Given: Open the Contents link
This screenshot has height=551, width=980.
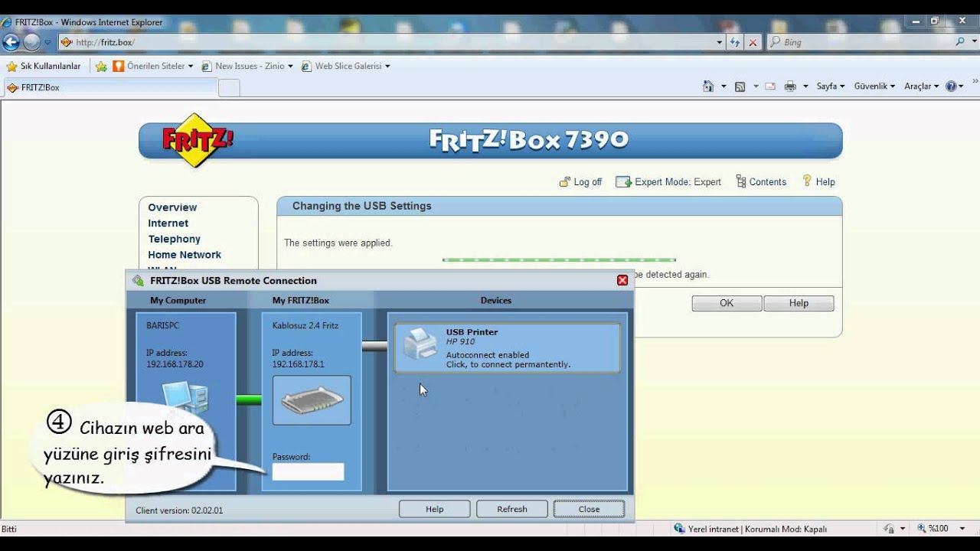Looking at the screenshot, I should (761, 182).
